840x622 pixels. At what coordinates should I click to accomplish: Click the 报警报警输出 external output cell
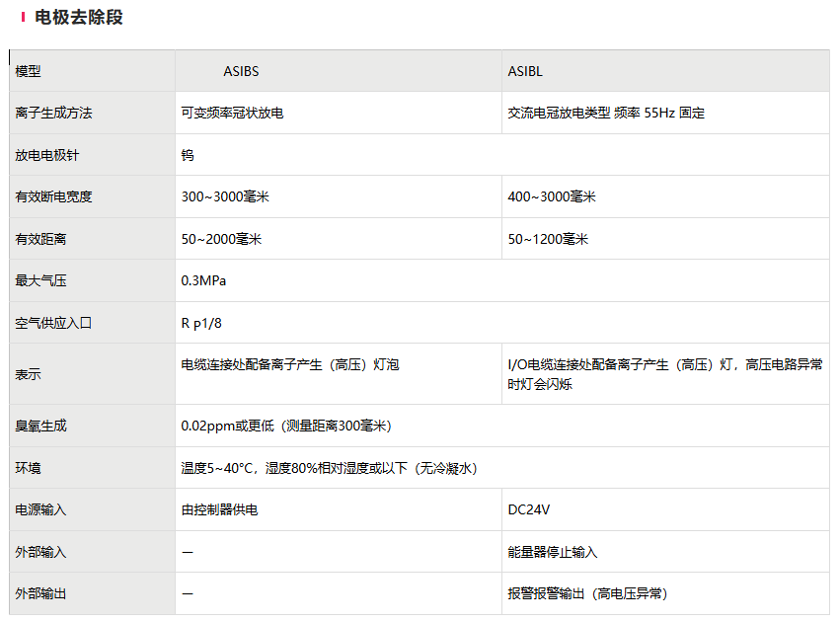(x=587, y=593)
